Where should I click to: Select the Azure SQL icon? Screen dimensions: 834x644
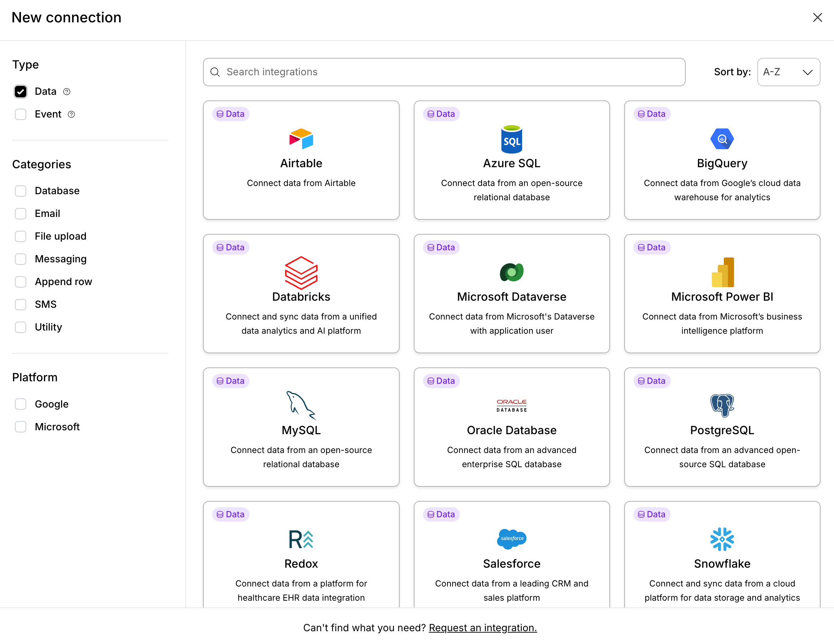(511, 140)
